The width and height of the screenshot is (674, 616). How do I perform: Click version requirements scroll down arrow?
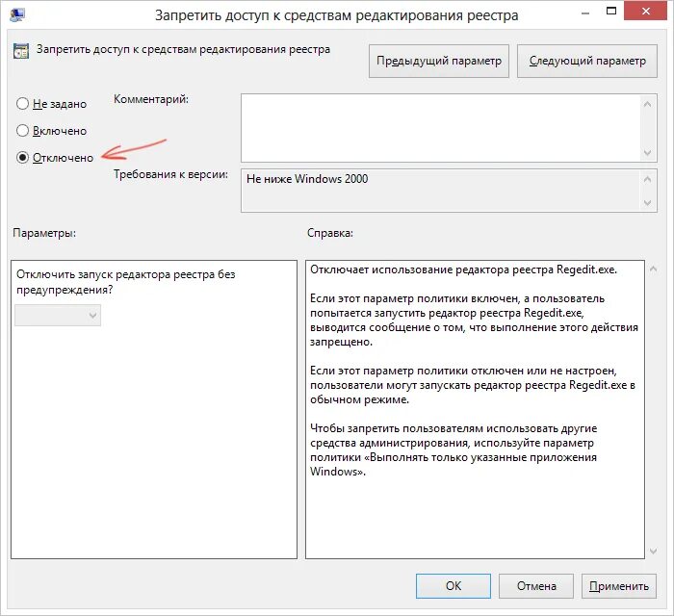click(x=648, y=203)
